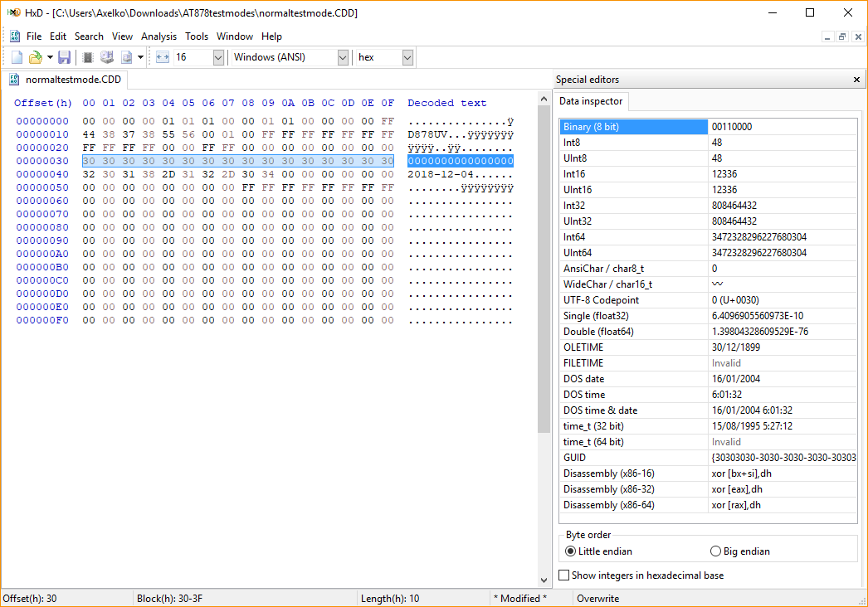Click the Open disk image icon
This screenshot has width=868, height=607.
click(127, 57)
